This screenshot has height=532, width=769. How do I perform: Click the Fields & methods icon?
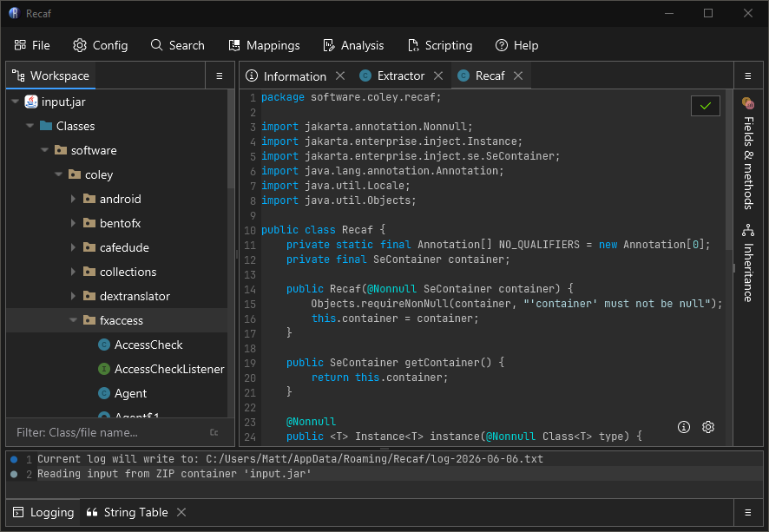[x=748, y=103]
